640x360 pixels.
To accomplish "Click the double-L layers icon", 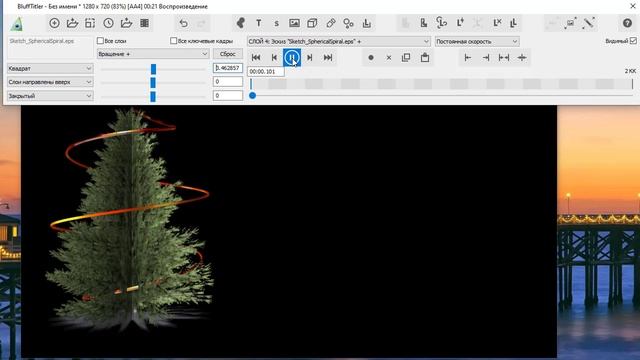I will pyautogui.click(x=514, y=23).
